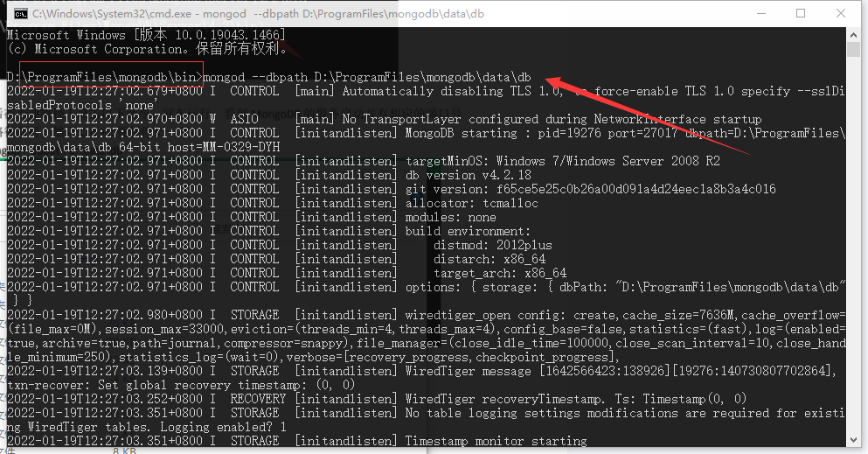The image size is (868, 454).
Task: Click 'distarch: x86_64' text
Action: [490, 259]
